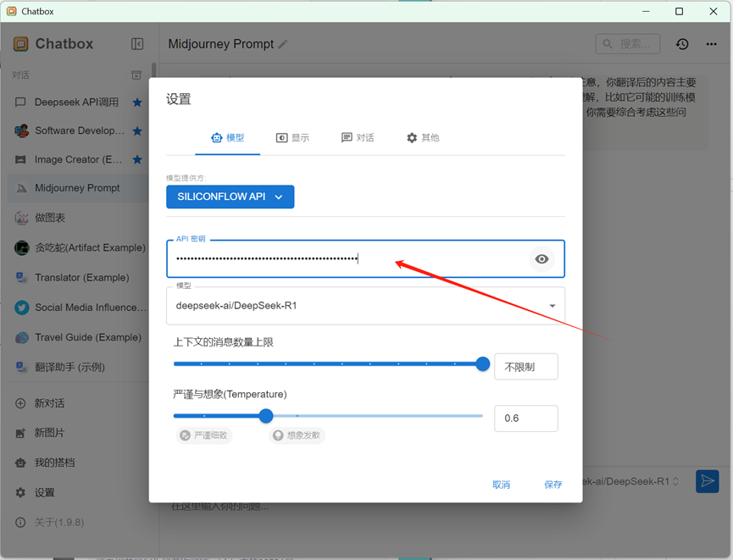This screenshot has width=733, height=560.
Task: Click the 0.6 temperature value field
Action: tap(526, 419)
